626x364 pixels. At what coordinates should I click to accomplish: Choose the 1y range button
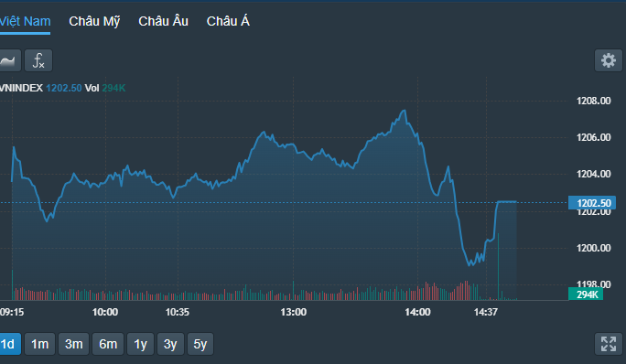tap(141, 344)
